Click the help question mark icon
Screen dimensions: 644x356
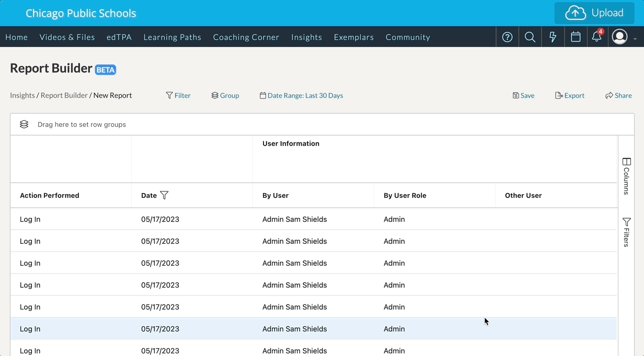[507, 37]
